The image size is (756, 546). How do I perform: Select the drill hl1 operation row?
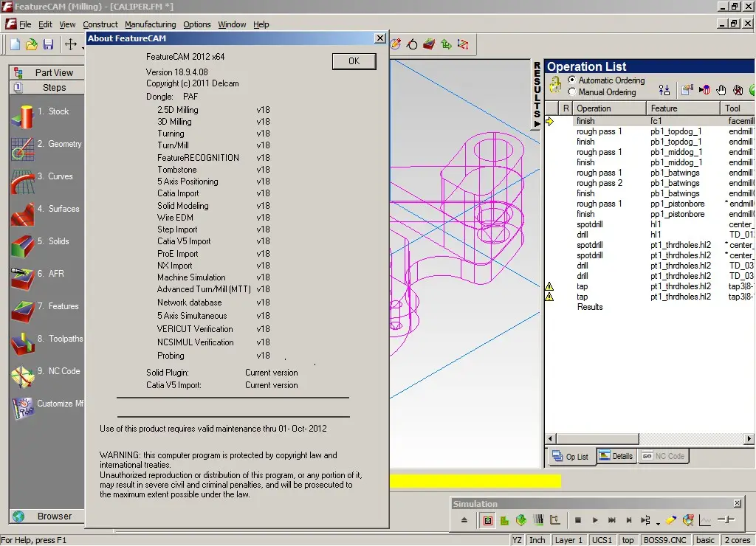(x=650, y=235)
